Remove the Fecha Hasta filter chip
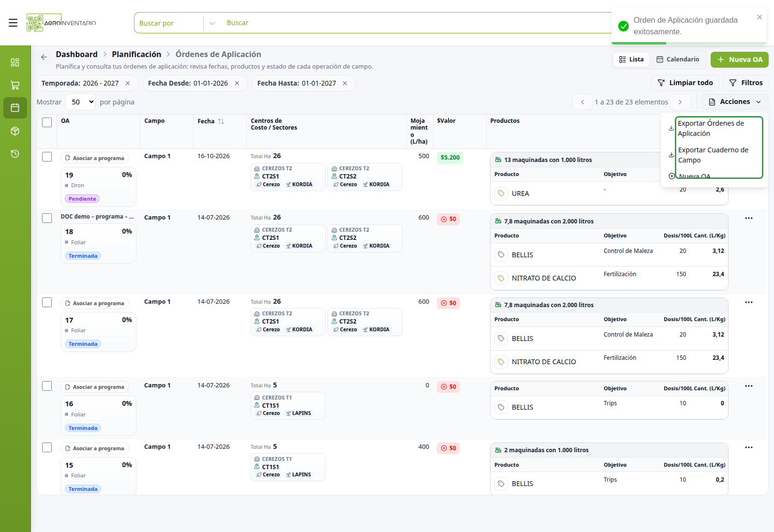 tap(345, 83)
